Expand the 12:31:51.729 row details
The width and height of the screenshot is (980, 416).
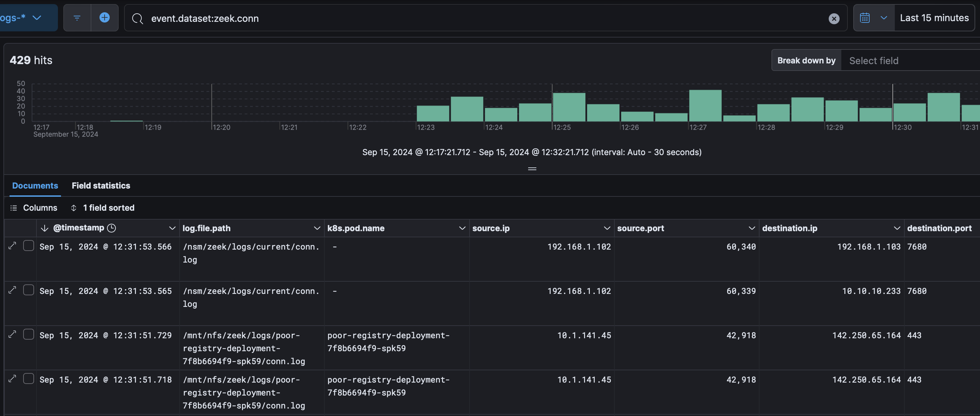(12, 334)
